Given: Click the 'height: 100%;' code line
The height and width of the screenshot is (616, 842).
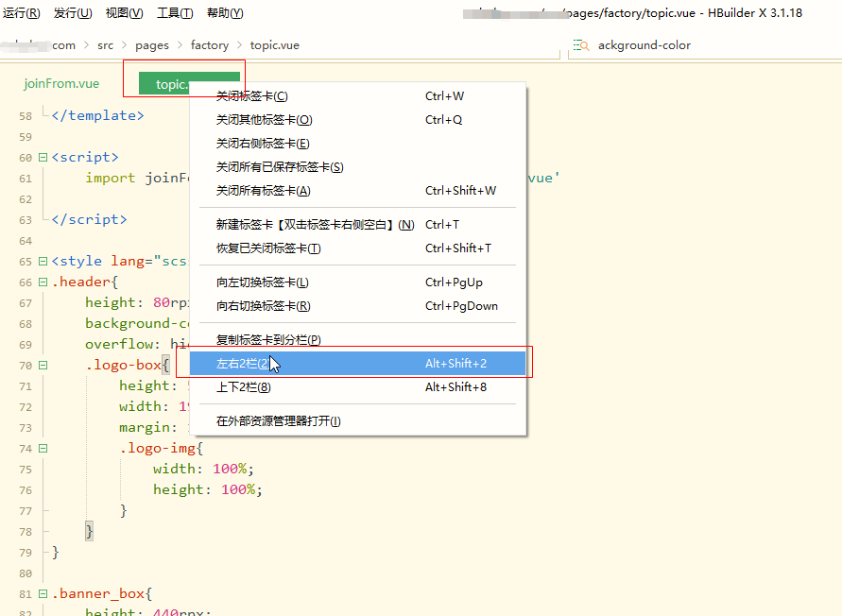Looking at the screenshot, I should tap(208, 489).
